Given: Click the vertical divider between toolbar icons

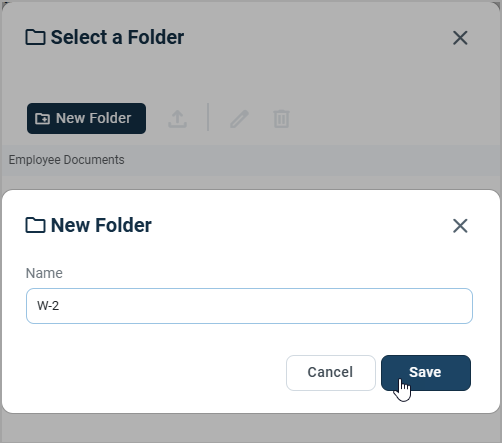Looking at the screenshot, I should point(208,117).
